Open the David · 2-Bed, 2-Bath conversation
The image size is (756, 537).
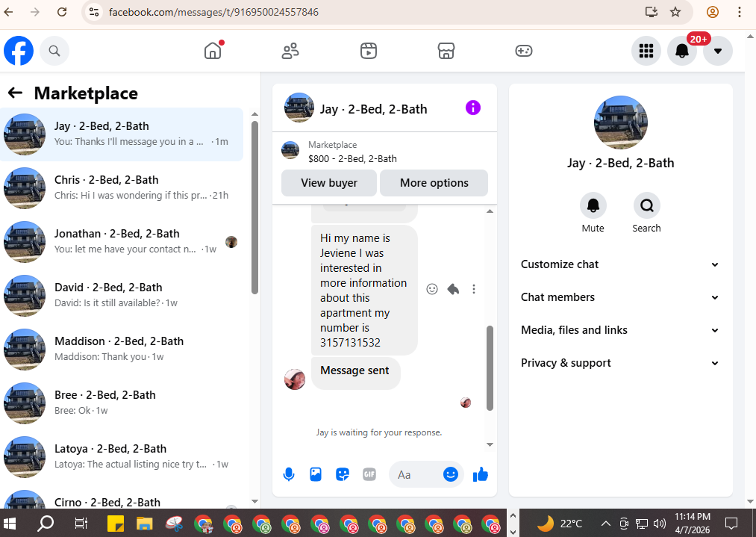(122, 295)
